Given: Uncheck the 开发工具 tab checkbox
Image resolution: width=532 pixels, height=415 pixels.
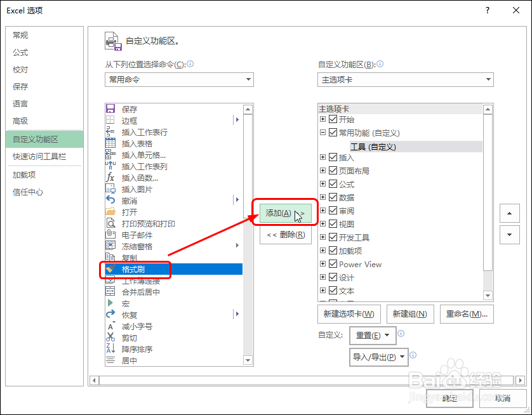Looking at the screenshot, I should [333, 237].
